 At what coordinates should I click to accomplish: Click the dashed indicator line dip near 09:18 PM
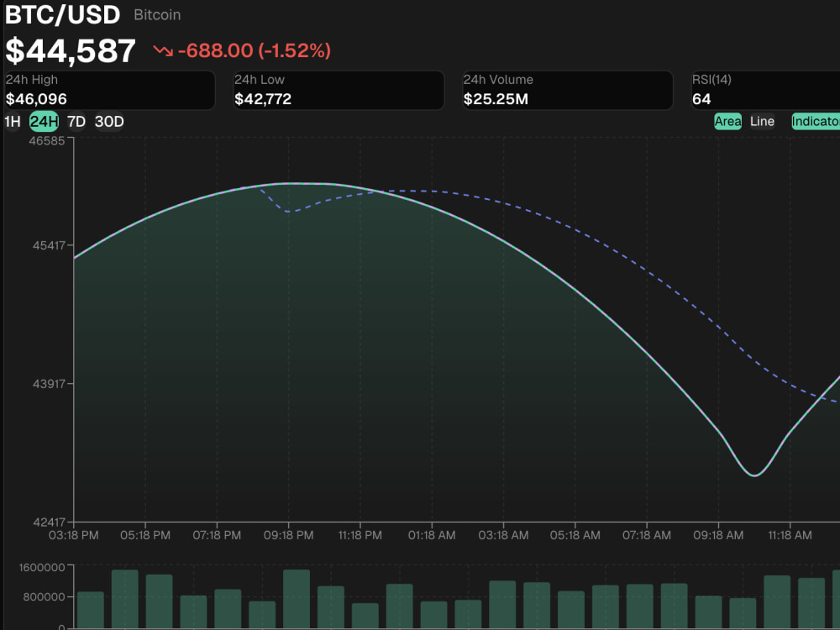pyautogui.click(x=289, y=211)
